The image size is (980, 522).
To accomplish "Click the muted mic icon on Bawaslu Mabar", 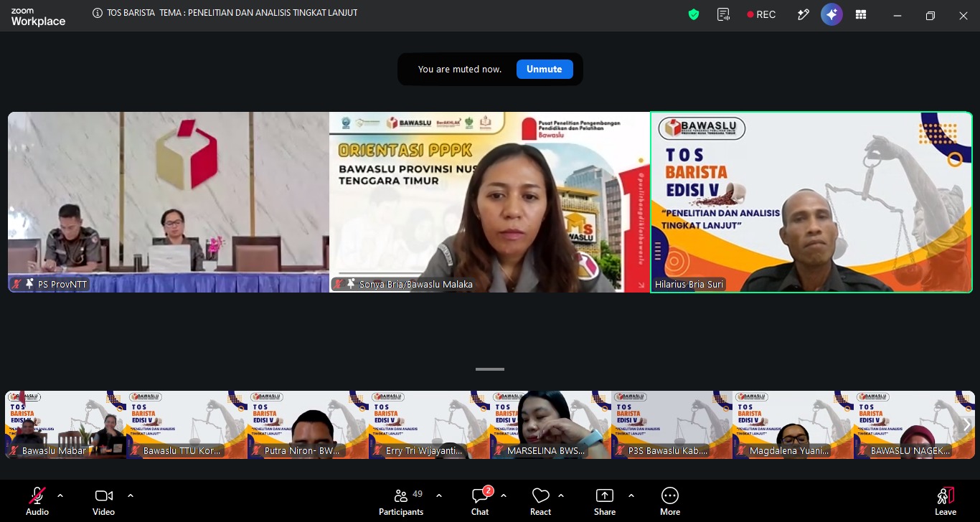I will point(14,451).
